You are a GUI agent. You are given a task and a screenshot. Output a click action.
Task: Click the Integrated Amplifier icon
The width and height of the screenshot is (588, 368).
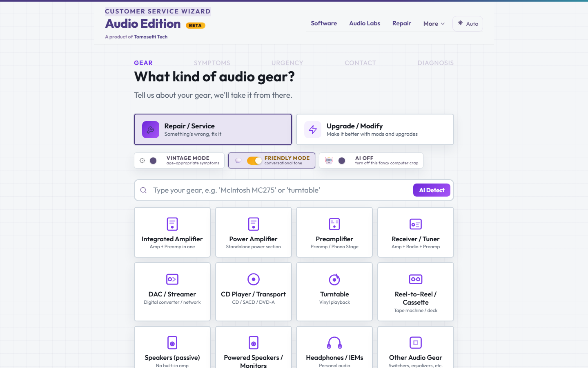point(172,224)
